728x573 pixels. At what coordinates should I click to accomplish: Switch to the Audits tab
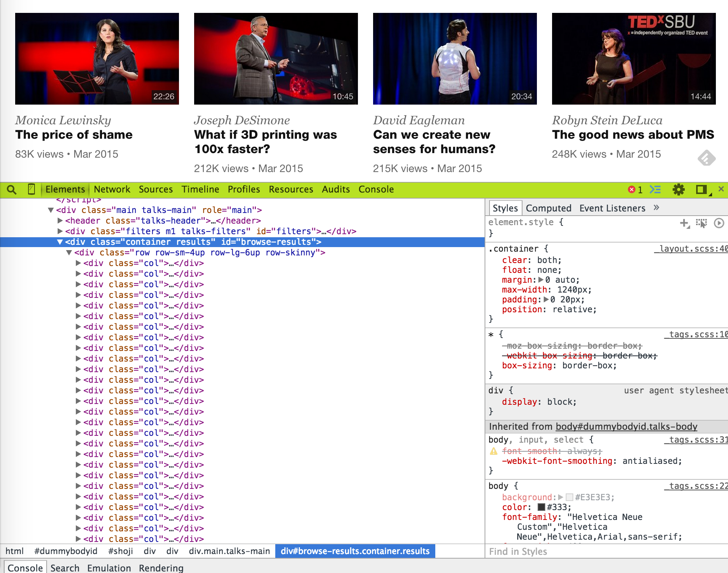tap(336, 189)
